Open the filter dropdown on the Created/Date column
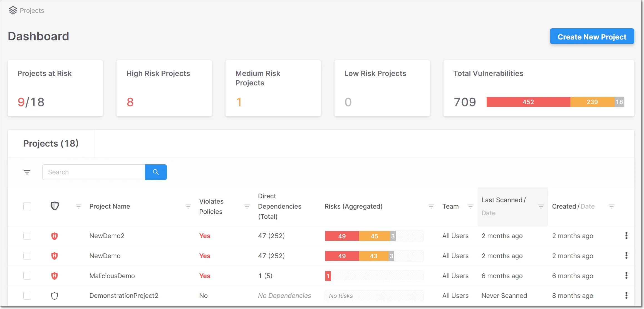This screenshot has width=644, height=309. (x=612, y=206)
